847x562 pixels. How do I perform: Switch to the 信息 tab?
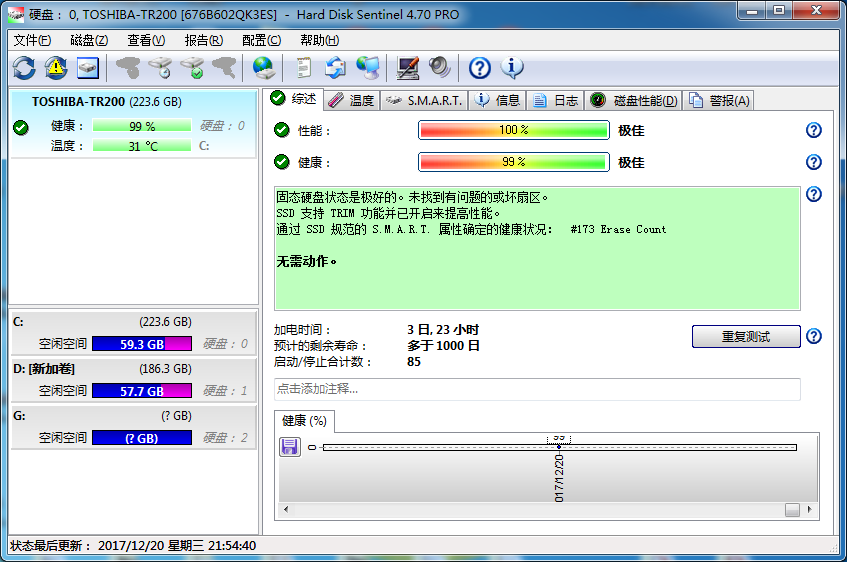tap(497, 101)
